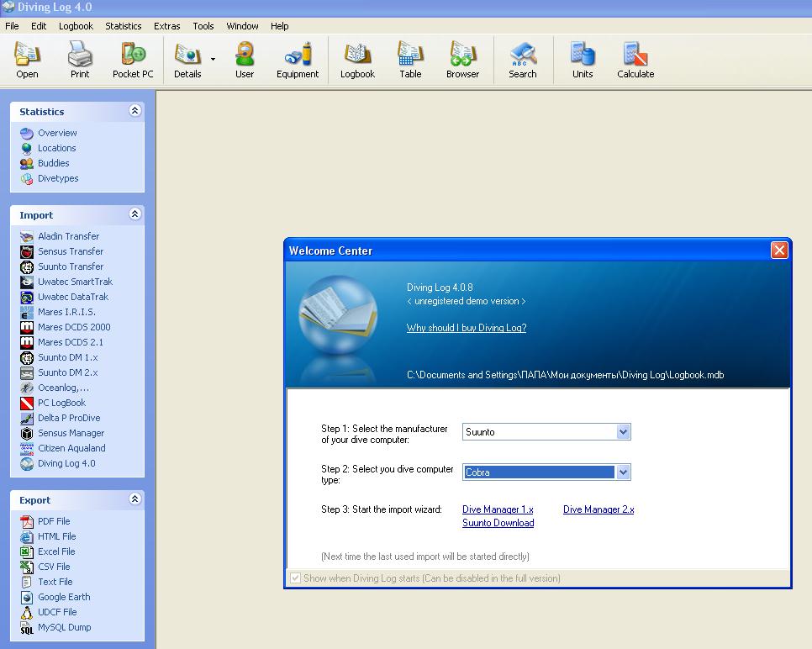Collapse the Statistics sidebar panel
Viewport: 812px width, 649px height.
(135, 111)
